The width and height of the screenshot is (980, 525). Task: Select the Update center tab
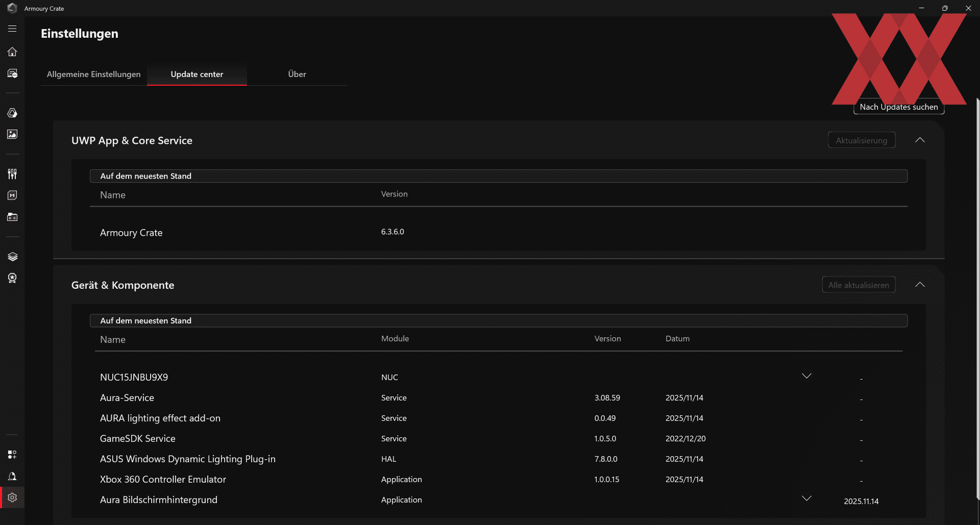click(x=197, y=74)
